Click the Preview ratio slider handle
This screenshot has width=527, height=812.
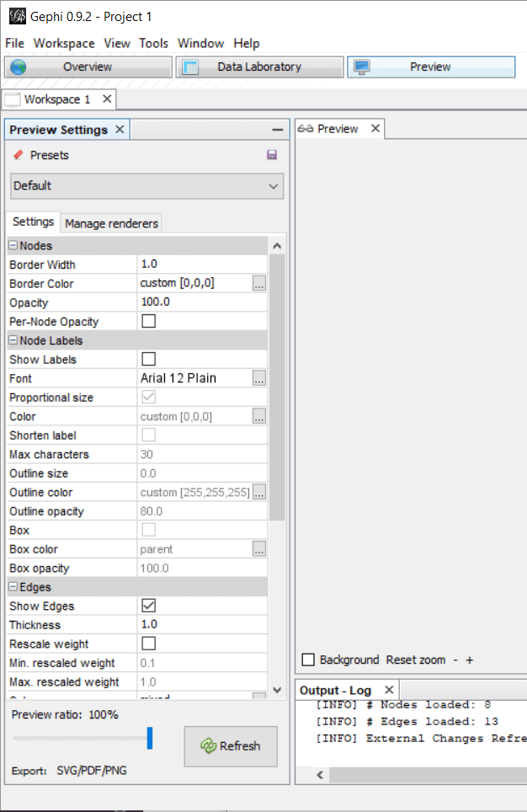(x=150, y=738)
